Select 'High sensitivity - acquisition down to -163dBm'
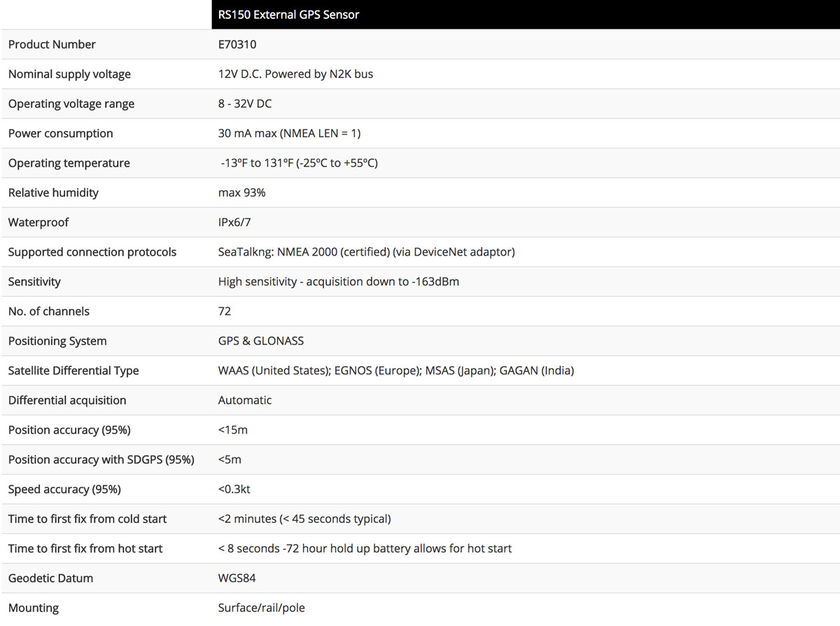 tap(339, 281)
